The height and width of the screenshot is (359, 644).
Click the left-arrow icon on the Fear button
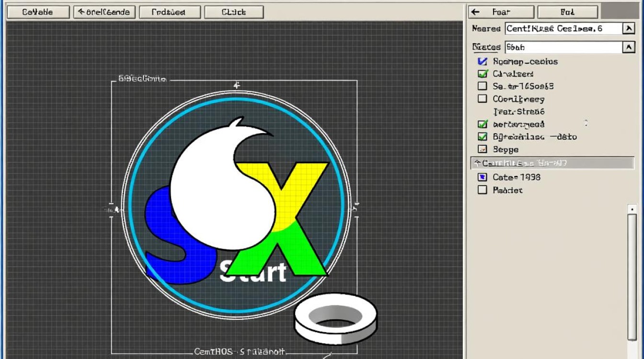pos(475,12)
